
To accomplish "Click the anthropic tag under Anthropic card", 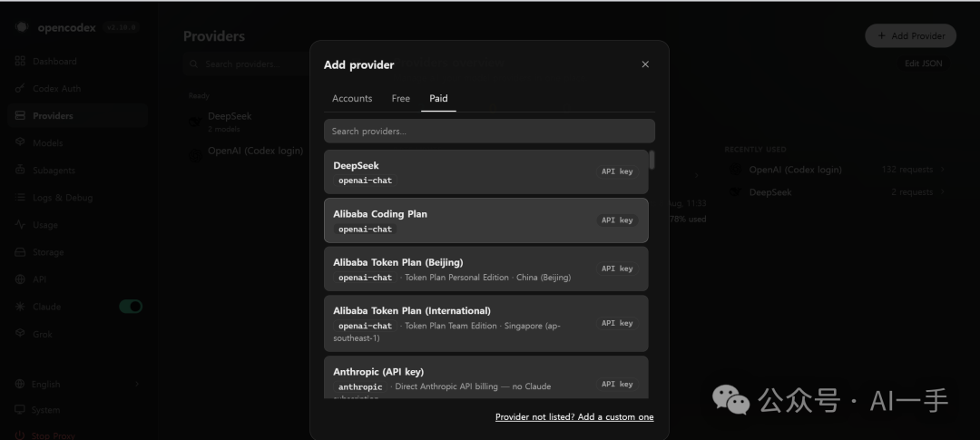I will [360, 386].
